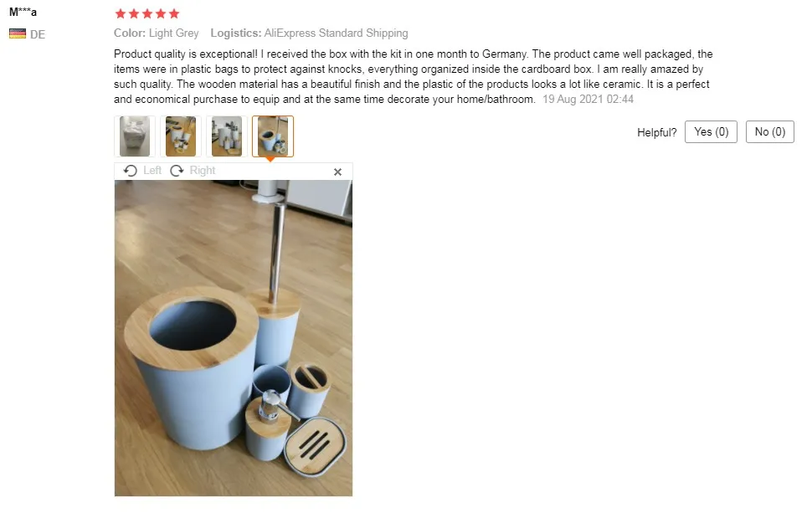Screen dimensions: 812x513
Task: Open the first thumbnail of packaged item
Action: [x=135, y=136]
